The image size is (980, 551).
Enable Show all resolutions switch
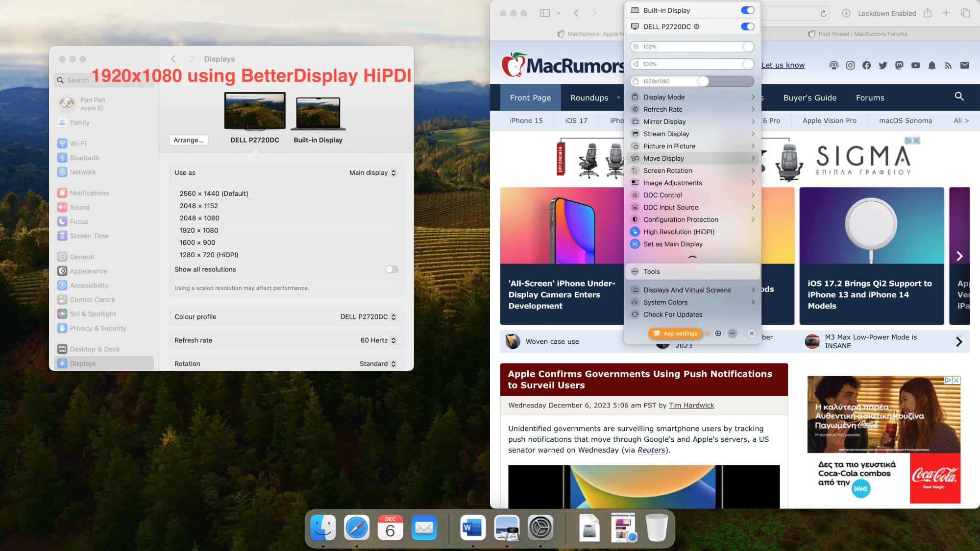392,269
